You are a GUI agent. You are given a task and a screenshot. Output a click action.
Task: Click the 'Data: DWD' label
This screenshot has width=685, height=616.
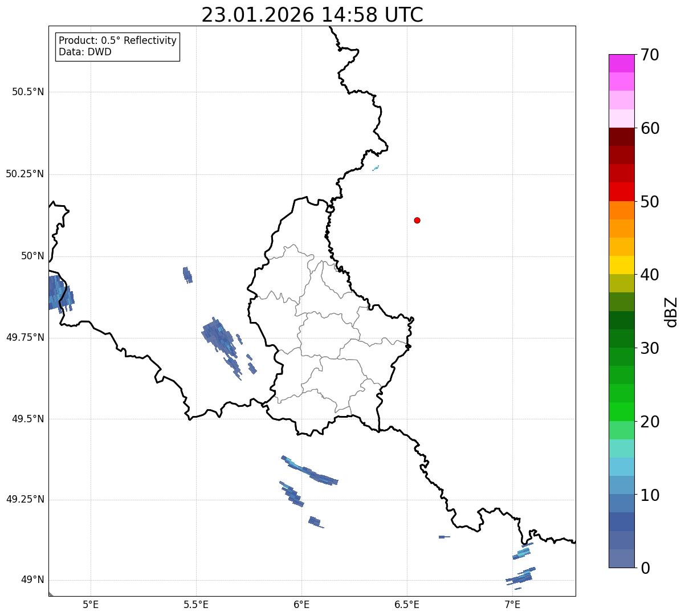(85, 52)
